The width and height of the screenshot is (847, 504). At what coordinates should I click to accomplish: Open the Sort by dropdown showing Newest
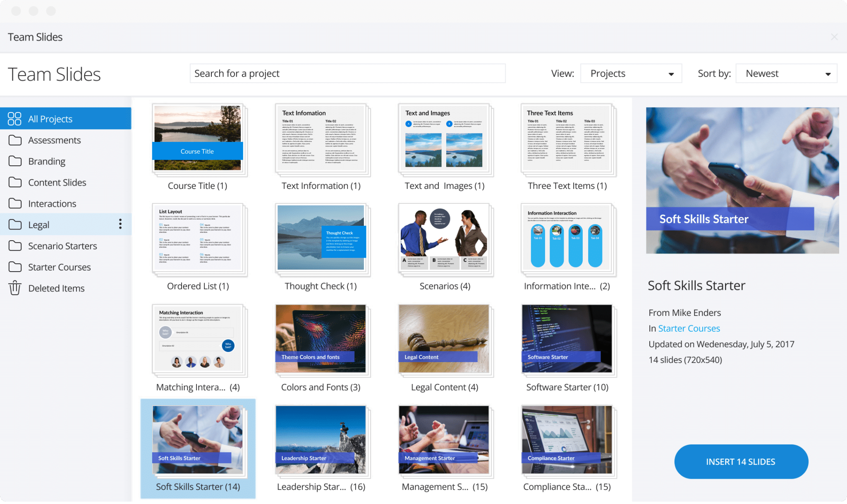786,73
